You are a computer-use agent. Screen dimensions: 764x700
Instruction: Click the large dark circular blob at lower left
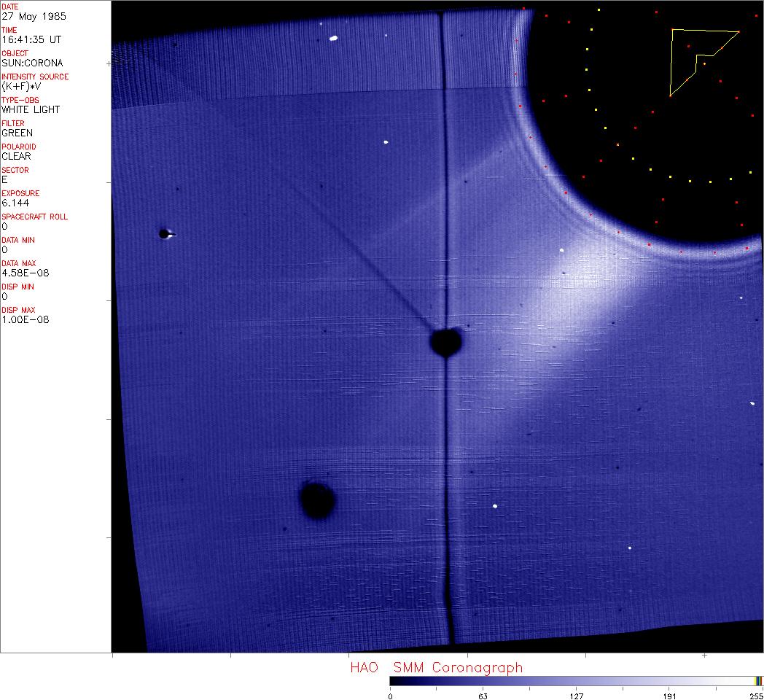[317, 500]
